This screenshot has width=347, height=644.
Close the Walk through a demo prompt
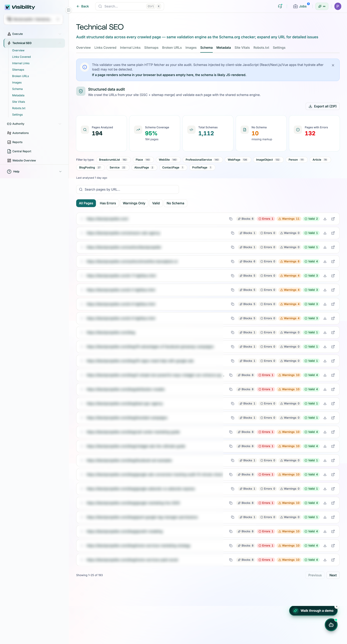click(336, 607)
